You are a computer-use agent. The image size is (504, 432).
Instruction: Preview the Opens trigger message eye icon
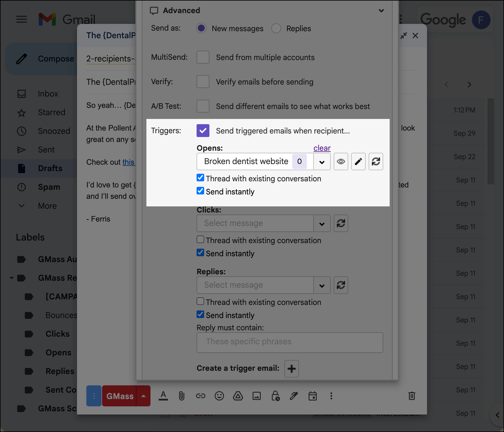point(341,161)
